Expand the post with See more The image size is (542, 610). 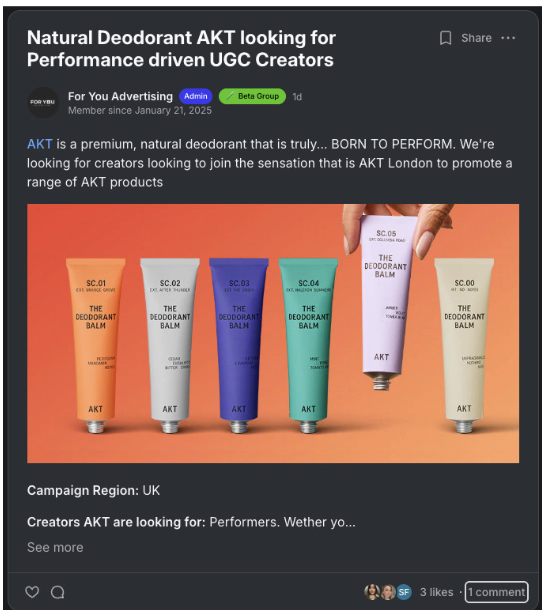[x=55, y=547]
